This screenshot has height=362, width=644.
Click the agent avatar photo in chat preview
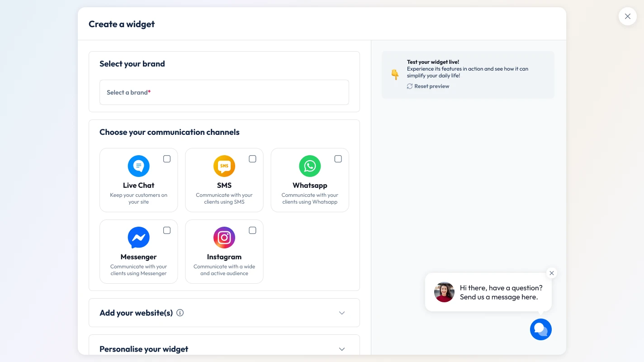(444, 292)
